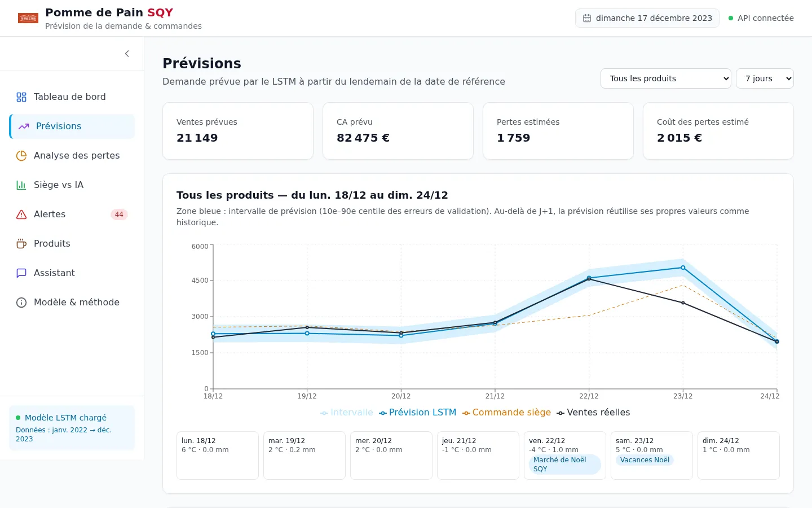812x508 pixels.
Task: Click the 23/12 LSTM forecast point
Action: coord(683,268)
